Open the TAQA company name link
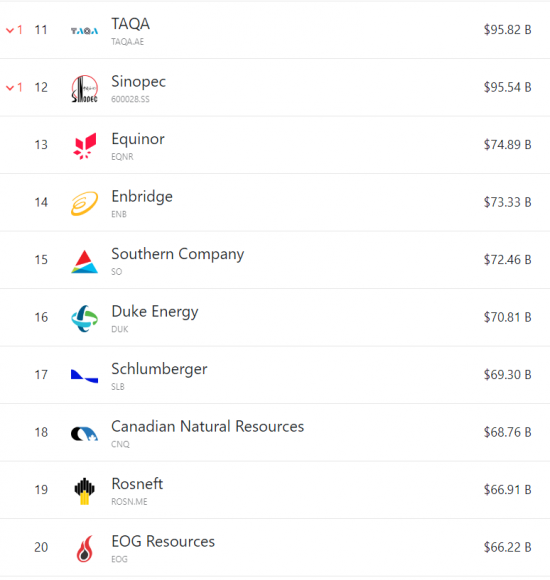The width and height of the screenshot is (550, 580). coord(131,24)
